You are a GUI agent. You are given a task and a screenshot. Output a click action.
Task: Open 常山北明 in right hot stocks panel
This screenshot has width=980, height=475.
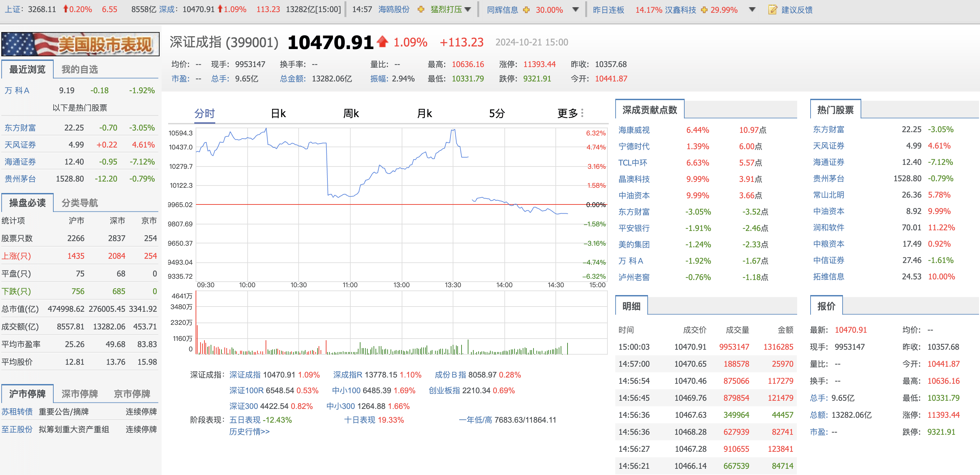(829, 195)
